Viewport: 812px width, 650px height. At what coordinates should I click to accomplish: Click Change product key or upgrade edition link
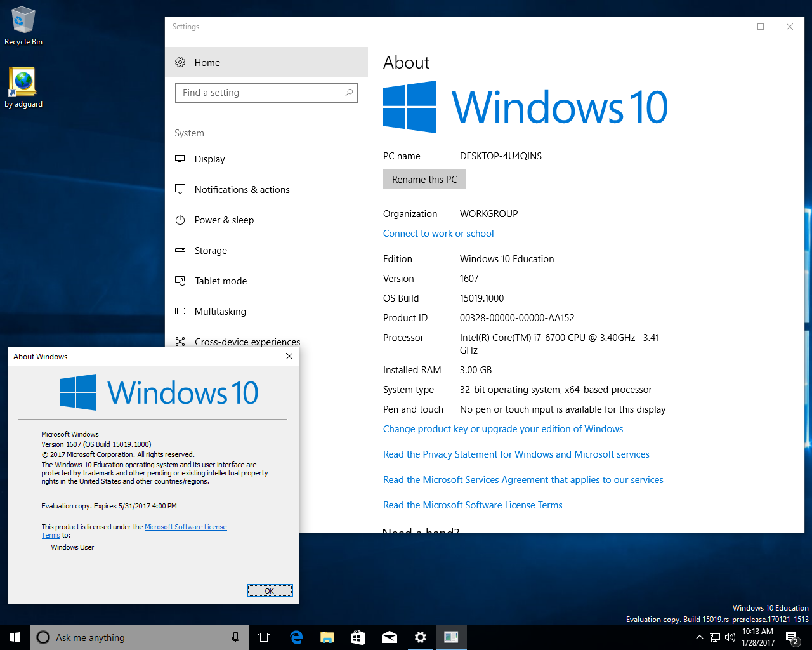coord(503,429)
